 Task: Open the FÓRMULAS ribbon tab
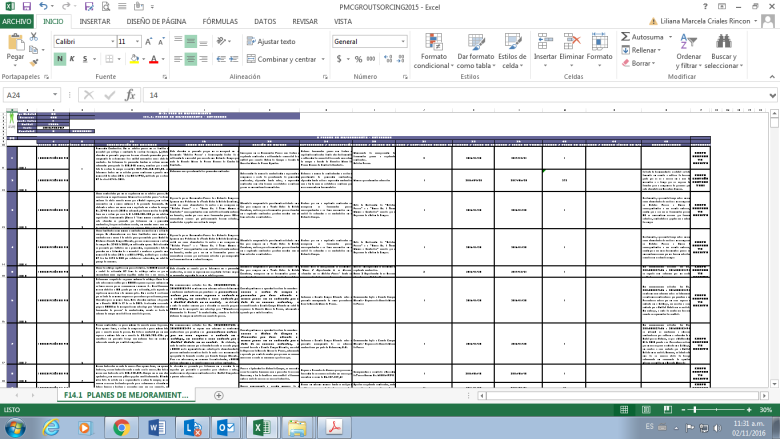(x=220, y=20)
